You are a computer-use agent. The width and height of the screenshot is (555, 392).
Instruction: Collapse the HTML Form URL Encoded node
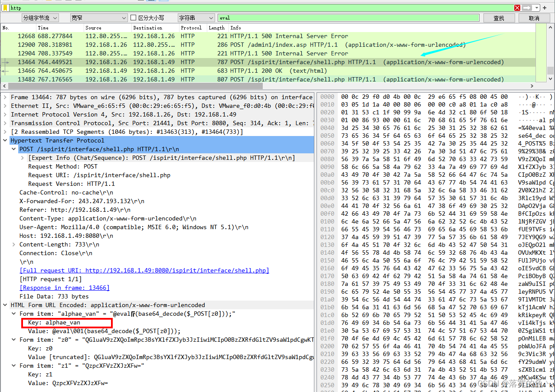click(6, 305)
